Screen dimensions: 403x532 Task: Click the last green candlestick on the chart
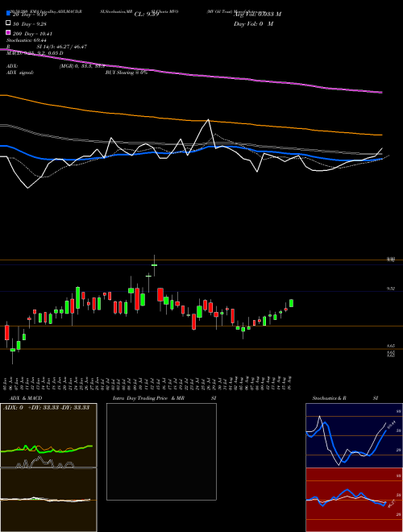click(291, 303)
